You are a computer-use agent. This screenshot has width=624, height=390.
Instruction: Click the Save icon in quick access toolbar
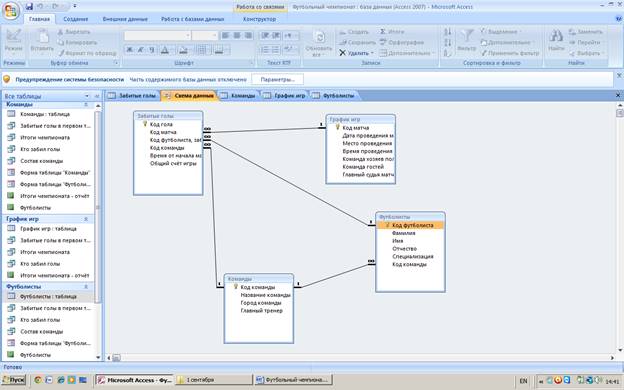click(29, 6)
